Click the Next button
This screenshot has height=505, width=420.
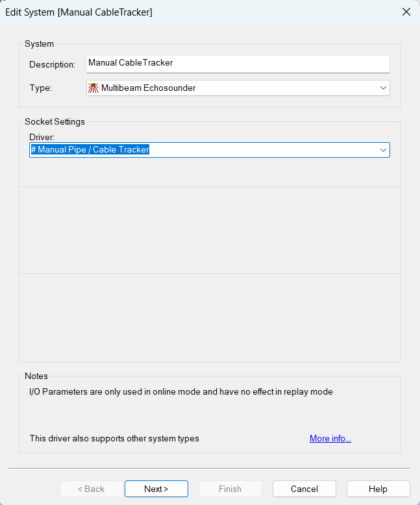156,489
